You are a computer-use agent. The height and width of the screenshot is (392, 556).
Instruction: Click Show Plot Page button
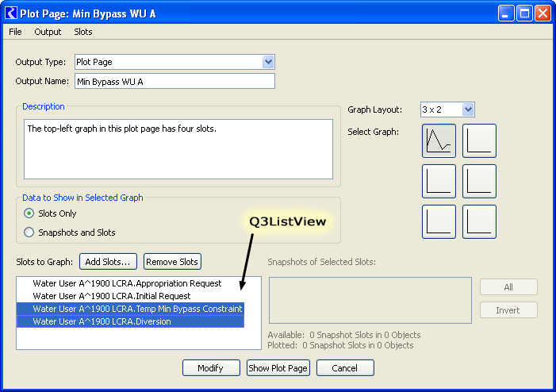(x=278, y=368)
